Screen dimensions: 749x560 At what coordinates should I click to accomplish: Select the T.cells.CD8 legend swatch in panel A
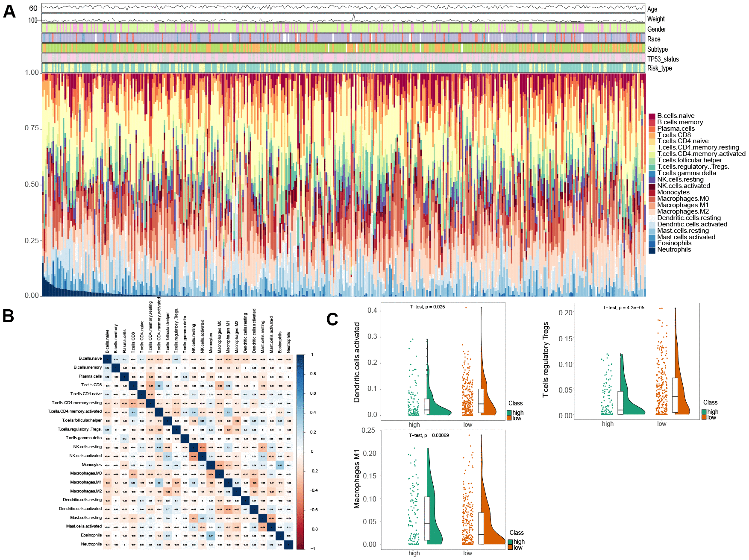coord(652,135)
